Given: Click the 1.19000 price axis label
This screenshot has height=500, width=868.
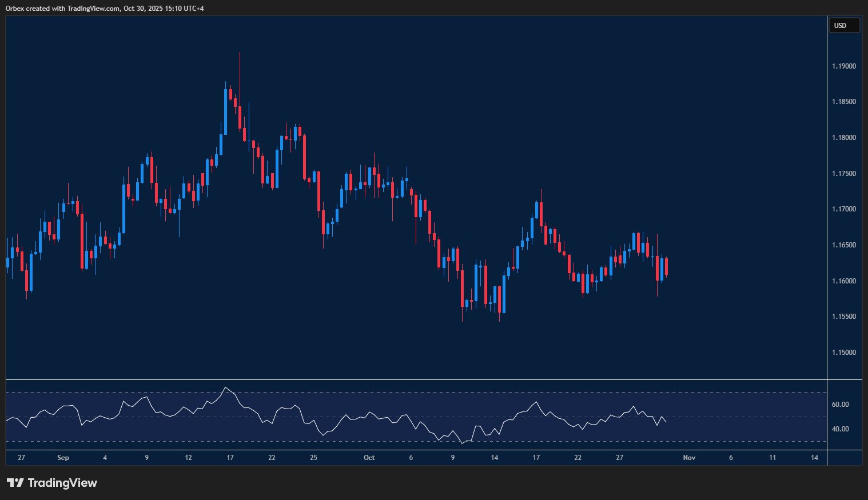Looking at the screenshot, I should pyautogui.click(x=843, y=66).
